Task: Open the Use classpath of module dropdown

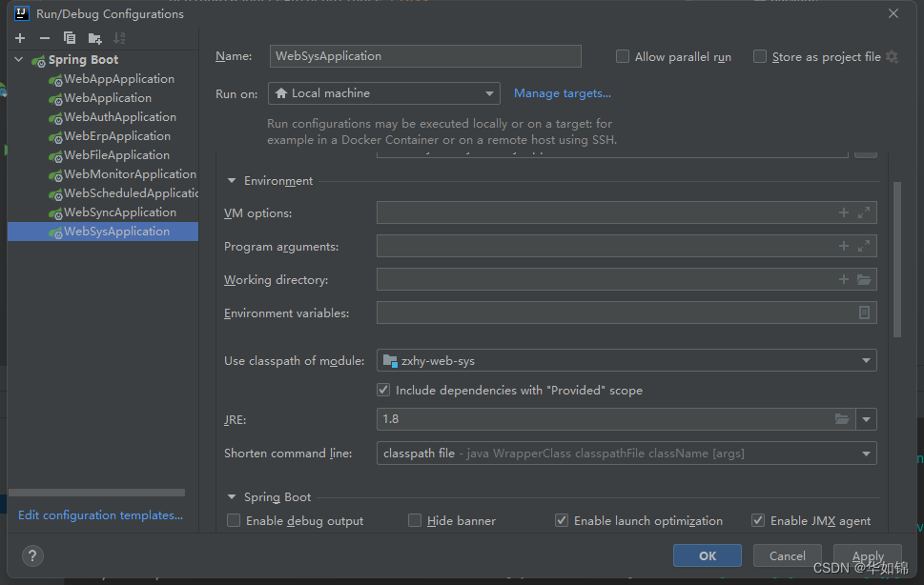Action: [626, 360]
